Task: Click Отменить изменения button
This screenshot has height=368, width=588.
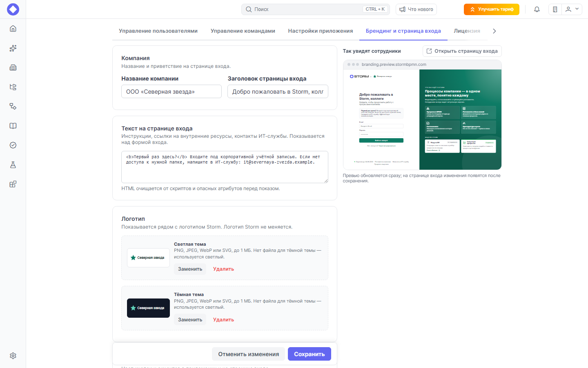Action: click(249, 354)
